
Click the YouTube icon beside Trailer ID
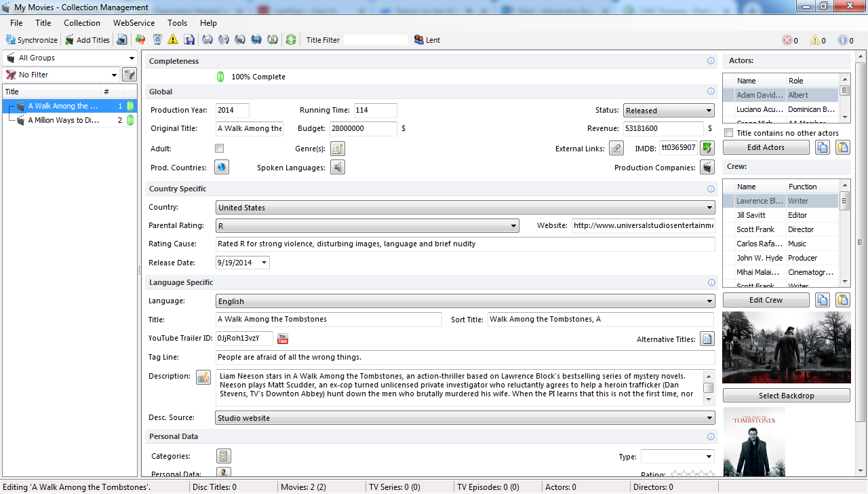point(283,339)
